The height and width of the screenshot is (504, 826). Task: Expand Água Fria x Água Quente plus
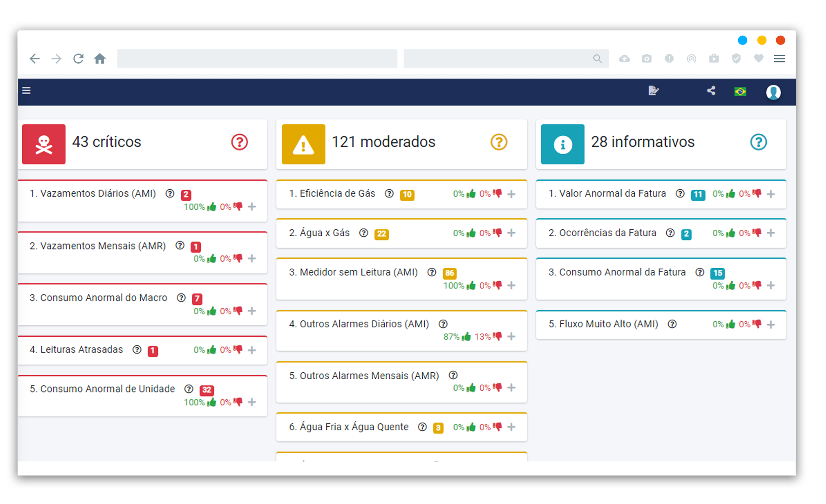pyautogui.click(x=511, y=427)
